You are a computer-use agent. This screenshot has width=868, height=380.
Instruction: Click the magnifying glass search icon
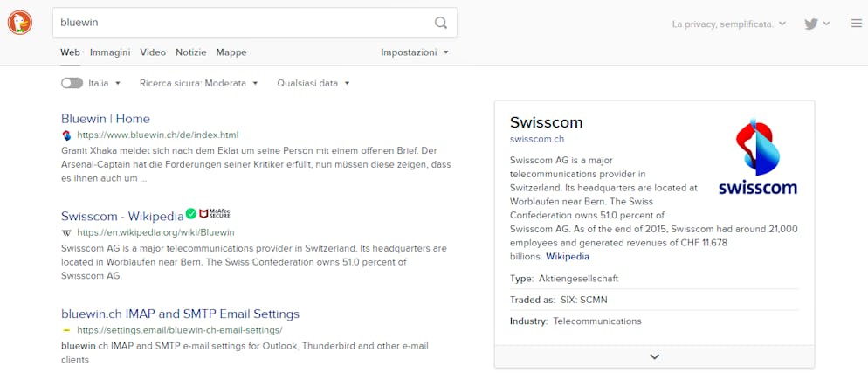(x=441, y=23)
